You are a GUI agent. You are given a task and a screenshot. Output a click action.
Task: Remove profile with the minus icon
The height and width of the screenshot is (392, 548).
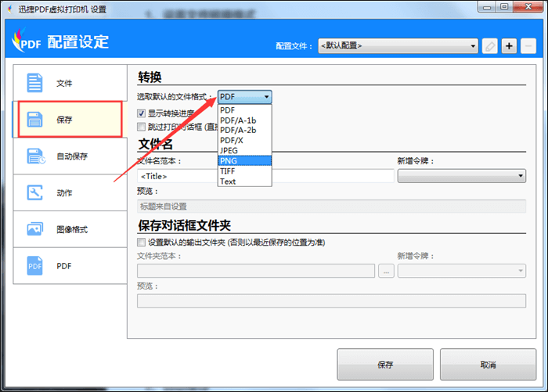tap(528, 45)
